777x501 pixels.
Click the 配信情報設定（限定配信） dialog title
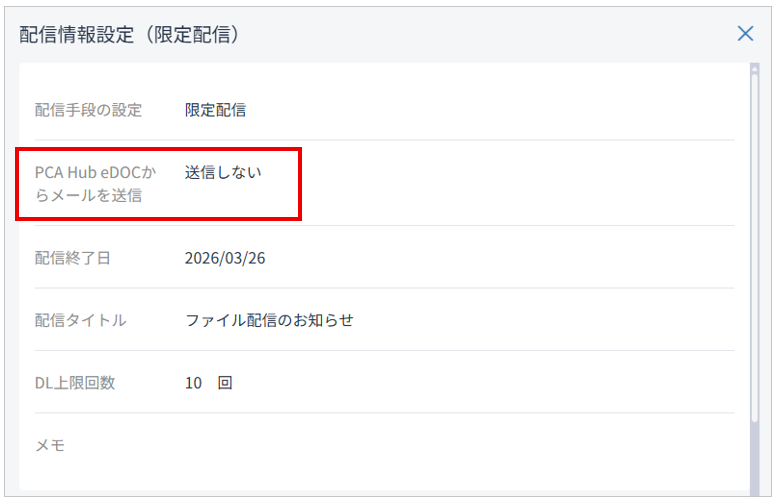point(128,34)
